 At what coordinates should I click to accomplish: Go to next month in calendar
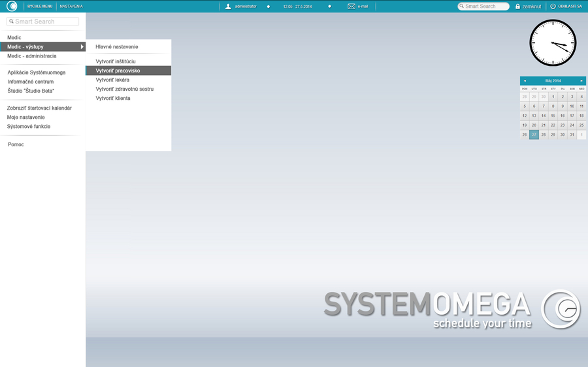581,80
